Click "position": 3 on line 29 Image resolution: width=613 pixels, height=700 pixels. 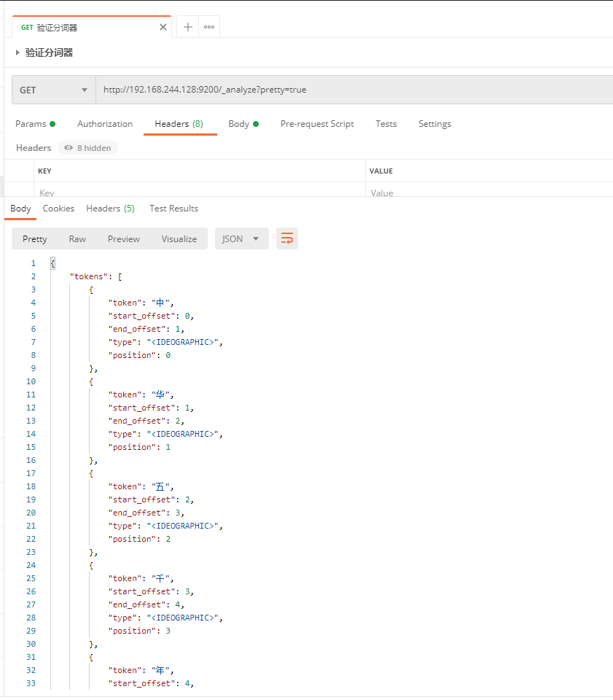[x=139, y=631]
